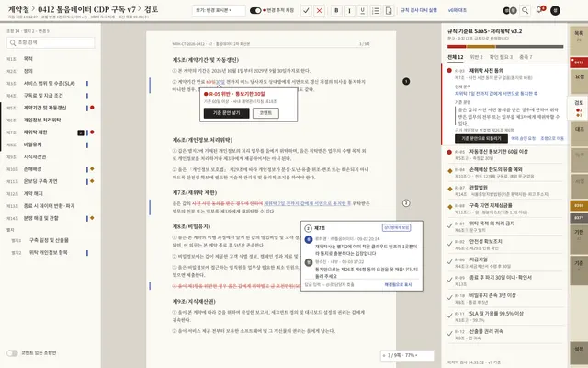Select 서비스 범위 및 수준(SLA) in outline
Image resolution: width=588 pixels, height=368 pixels.
point(49,84)
